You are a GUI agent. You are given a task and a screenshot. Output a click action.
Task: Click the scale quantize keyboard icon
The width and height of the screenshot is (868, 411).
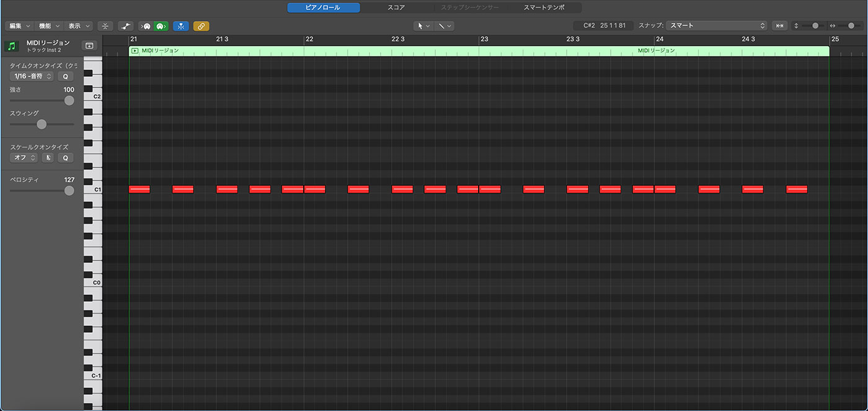tap(48, 157)
